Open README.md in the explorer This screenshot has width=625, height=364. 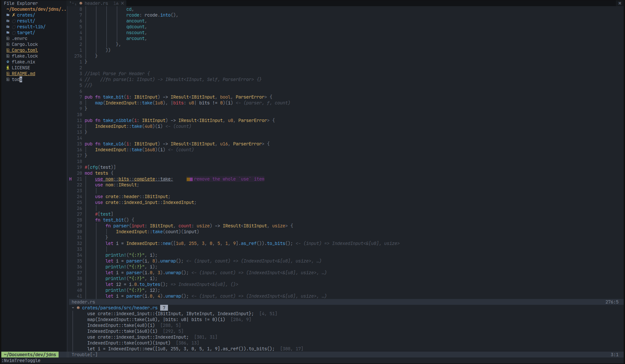click(x=23, y=74)
